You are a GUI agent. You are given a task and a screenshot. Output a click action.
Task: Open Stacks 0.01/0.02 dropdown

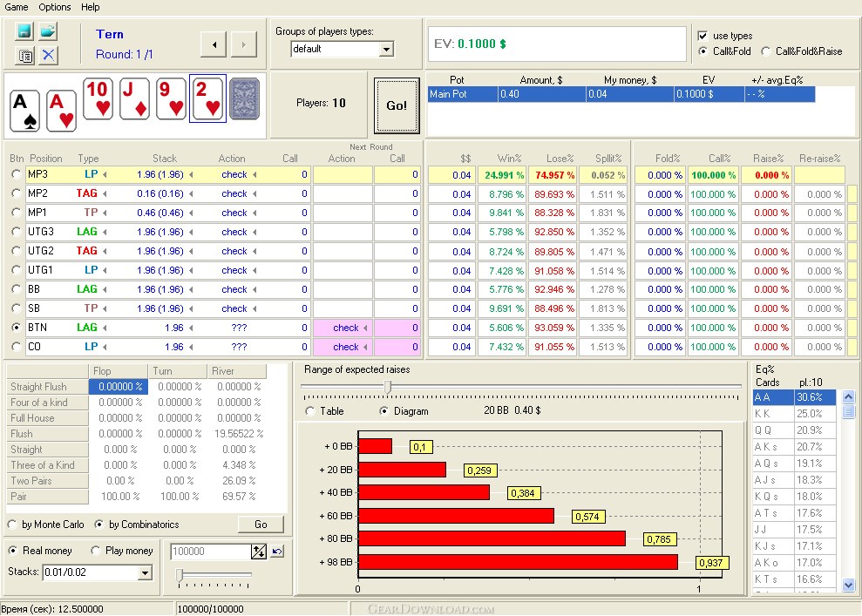coord(146,572)
